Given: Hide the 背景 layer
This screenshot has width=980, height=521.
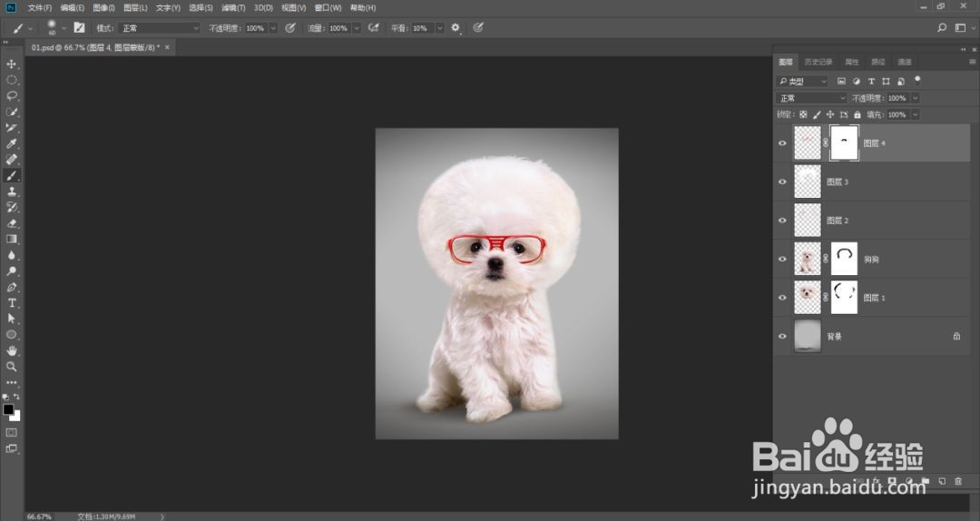Looking at the screenshot, I should [x=782, y=336].
